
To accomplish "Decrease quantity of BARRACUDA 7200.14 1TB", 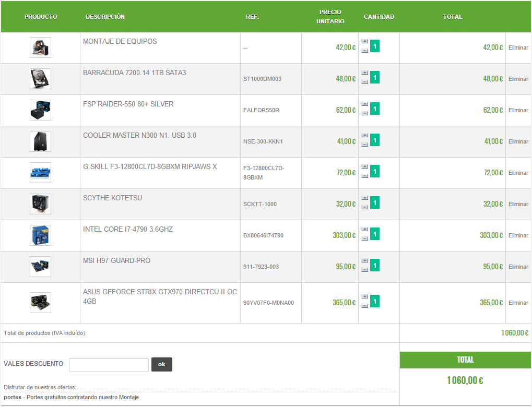I will pyautogui.click(x=365, y=82).
